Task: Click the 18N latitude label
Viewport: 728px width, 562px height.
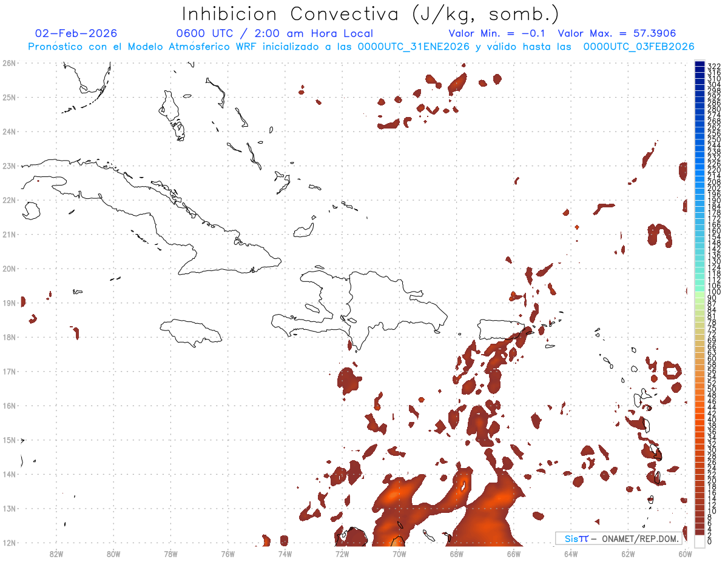Action: [x=9, y=337]
